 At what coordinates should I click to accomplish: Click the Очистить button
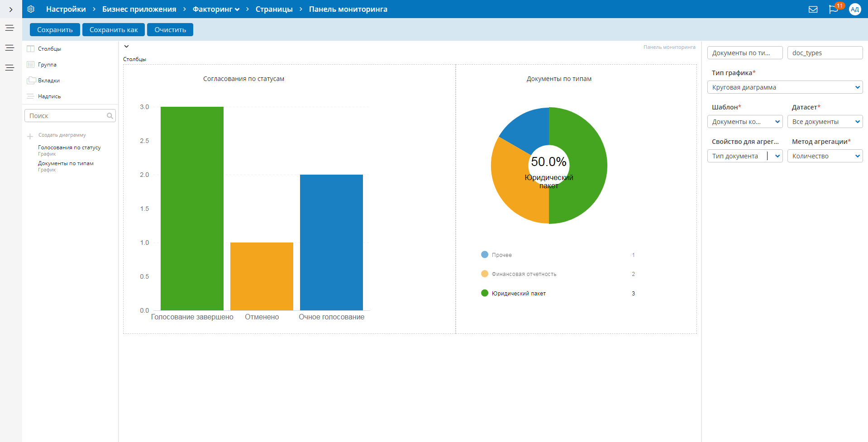point(170,30)
